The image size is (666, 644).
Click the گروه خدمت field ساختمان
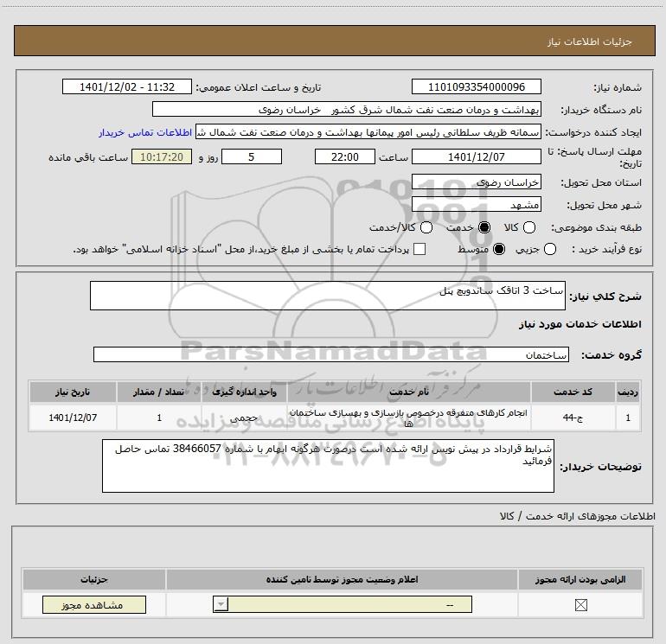pos(331,354)
